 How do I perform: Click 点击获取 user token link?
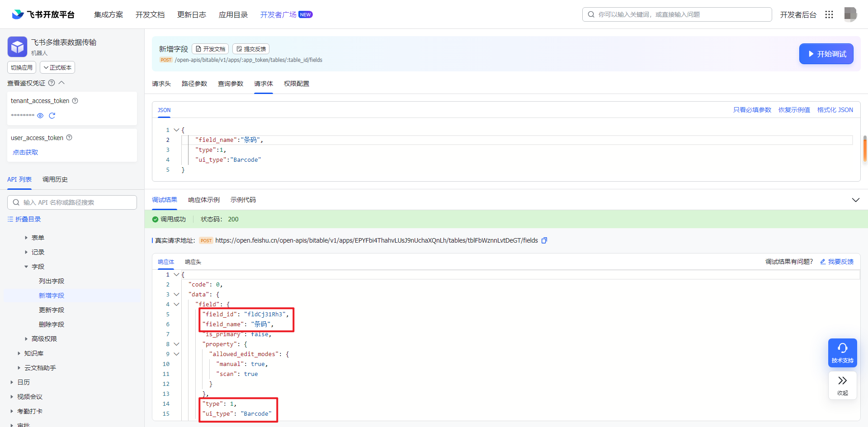25,152
